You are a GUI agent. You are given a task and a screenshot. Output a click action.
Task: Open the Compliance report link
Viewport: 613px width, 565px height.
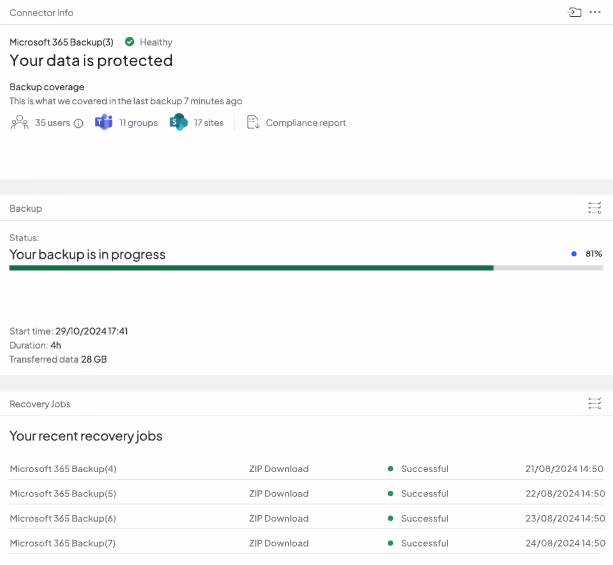click(306, 123)
